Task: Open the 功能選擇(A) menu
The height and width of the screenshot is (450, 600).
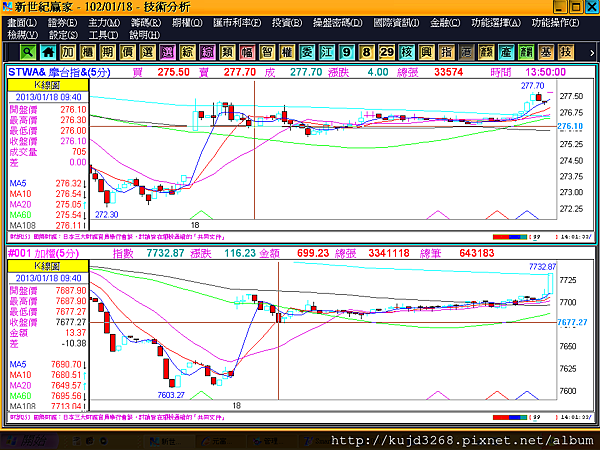Action: [x=496, y=23]
